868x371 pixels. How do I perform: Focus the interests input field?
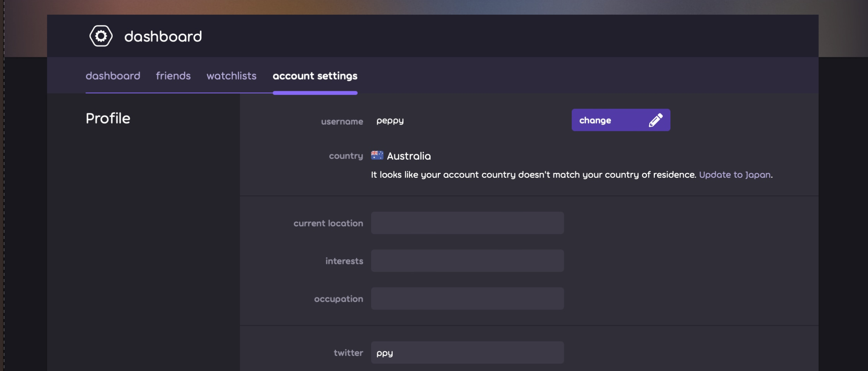pos(467,261)
